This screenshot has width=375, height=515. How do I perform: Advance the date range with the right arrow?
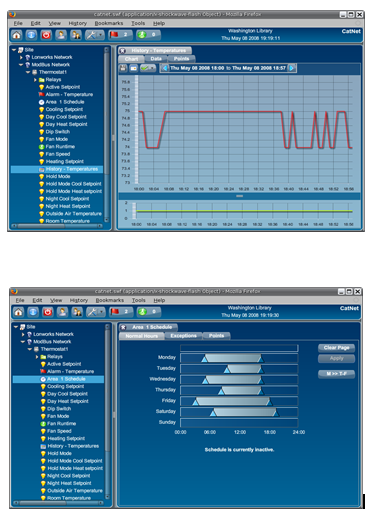pos(291,68)
